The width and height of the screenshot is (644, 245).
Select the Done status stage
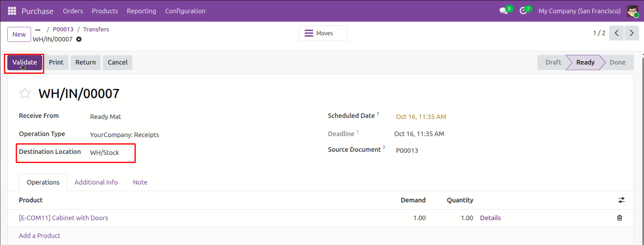[618, 62]
